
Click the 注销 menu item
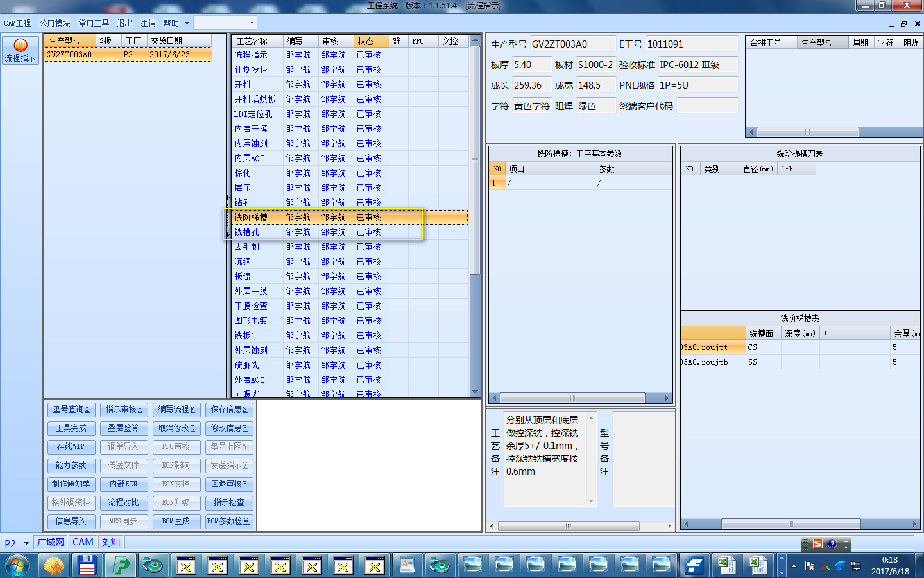[x=148, y=23]
